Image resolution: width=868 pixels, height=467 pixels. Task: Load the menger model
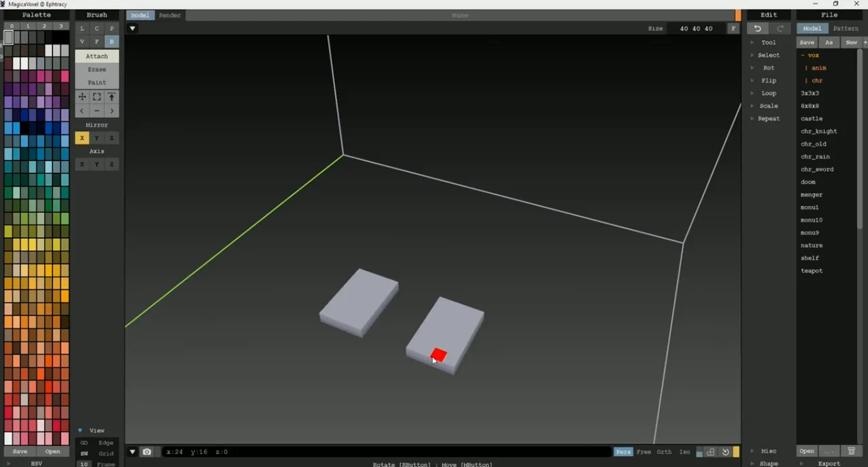pos(812,195)
